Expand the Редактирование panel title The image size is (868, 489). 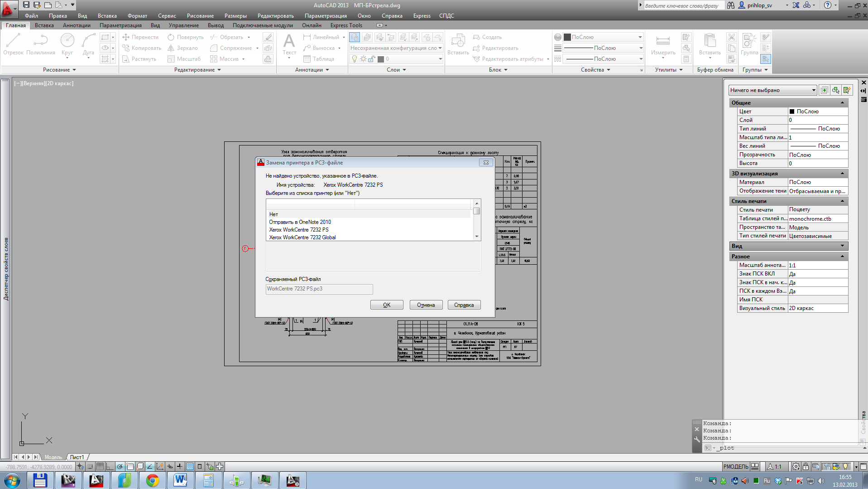click(197, 70)
